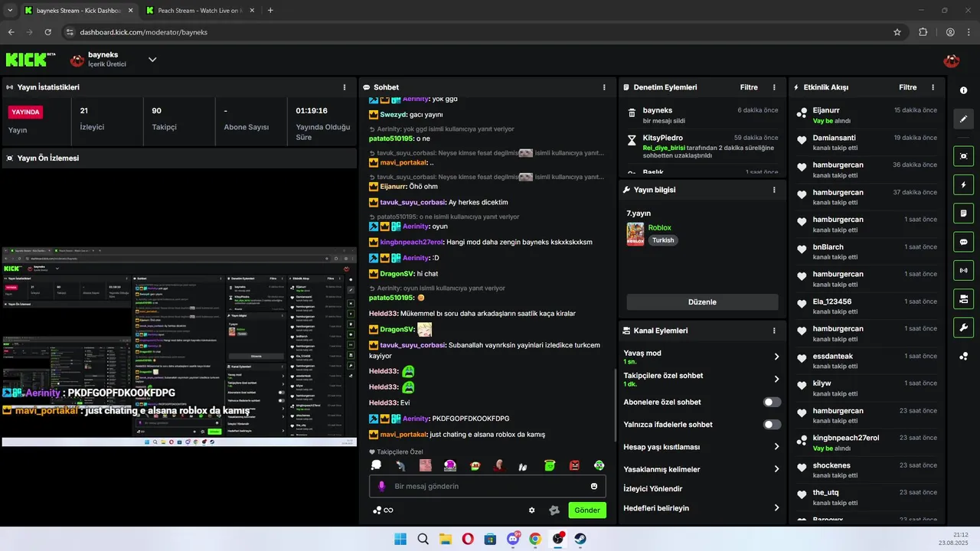
Task: Toggle the lightning activity feed icon
Action: tap(963, 184)
